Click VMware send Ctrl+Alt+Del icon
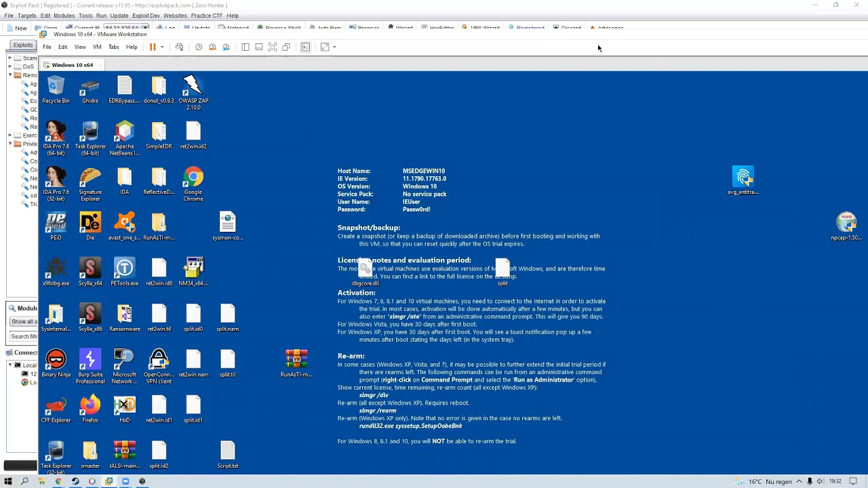This screenshot has height=488, width=868. click(179, 47)
